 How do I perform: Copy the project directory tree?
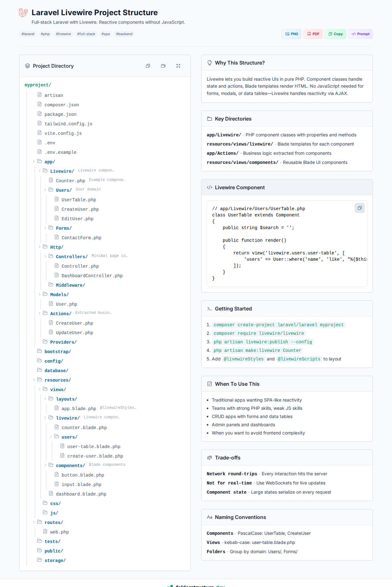point(148,66)
